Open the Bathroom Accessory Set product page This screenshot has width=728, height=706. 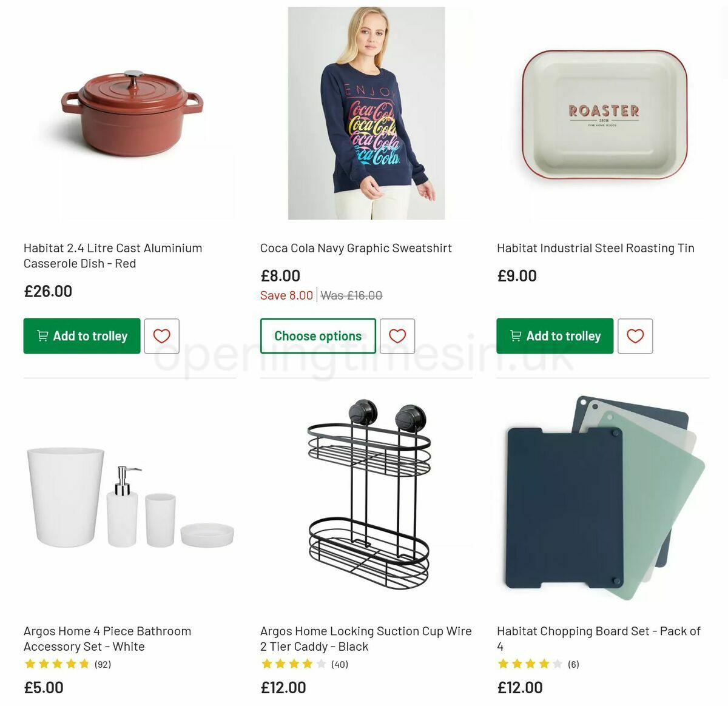tap(107, 639)
